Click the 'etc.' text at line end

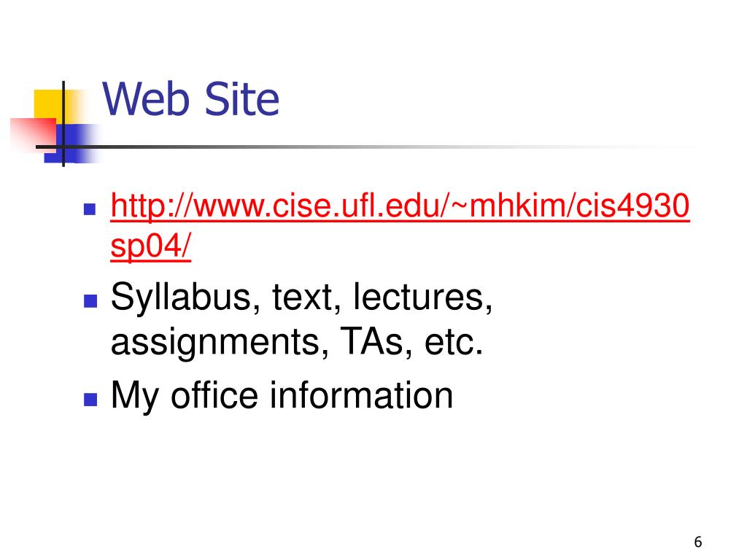click(x=454, y=342)
